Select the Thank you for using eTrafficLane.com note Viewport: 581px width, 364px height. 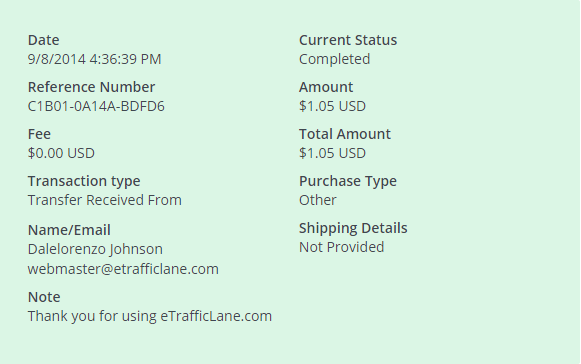[x=150, y=316]
